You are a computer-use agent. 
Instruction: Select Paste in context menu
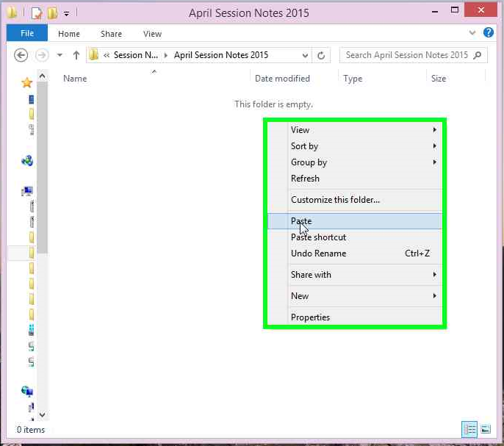(355, 221)
